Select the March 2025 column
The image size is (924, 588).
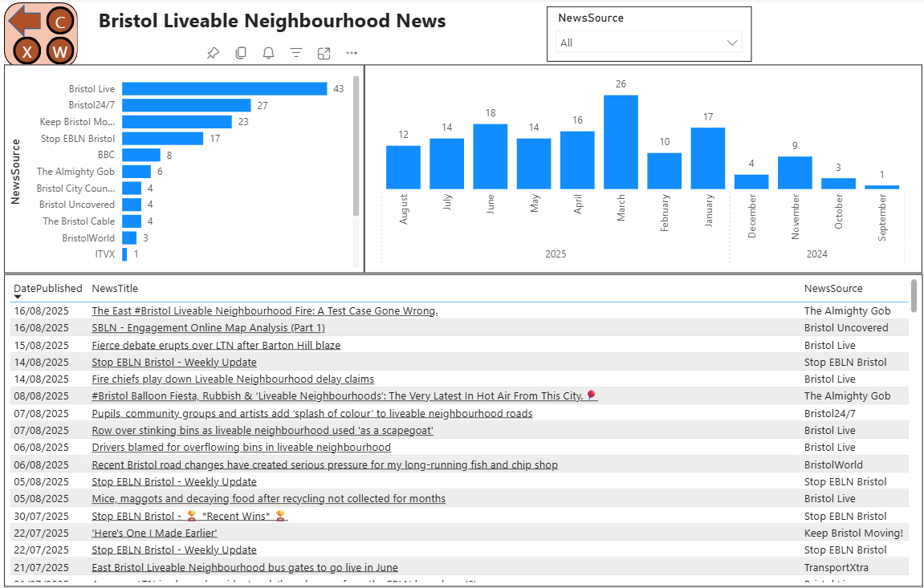coord(621,142)
